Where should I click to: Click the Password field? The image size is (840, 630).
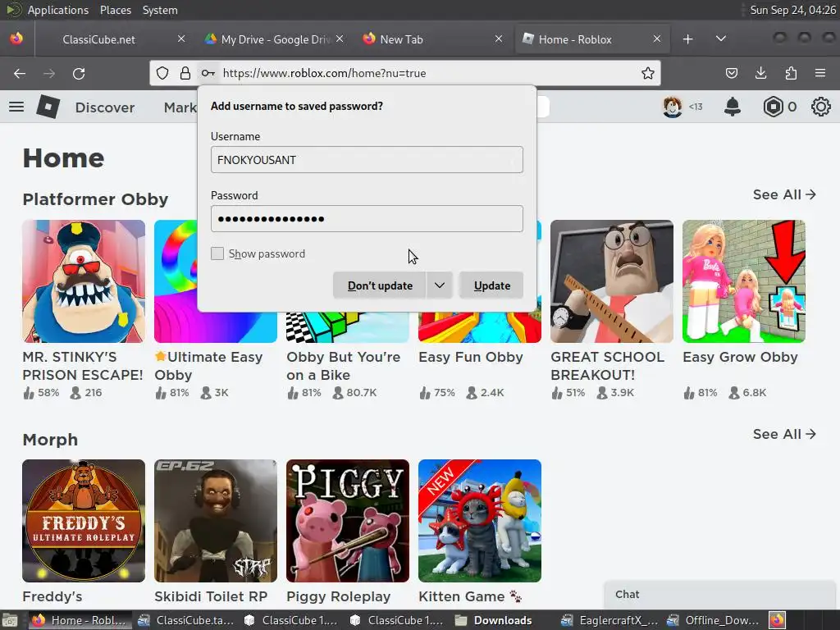pyautogui.click(x=367, y=218)
